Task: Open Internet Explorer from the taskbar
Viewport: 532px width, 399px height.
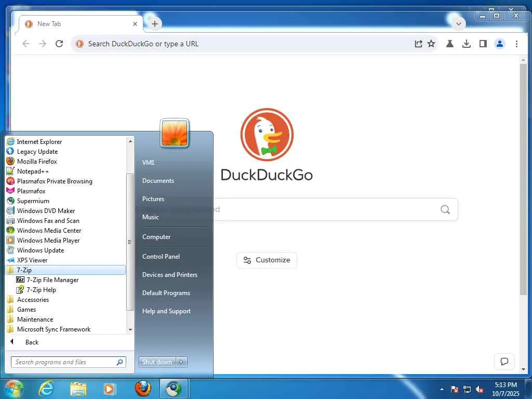Action: point(46,389)
